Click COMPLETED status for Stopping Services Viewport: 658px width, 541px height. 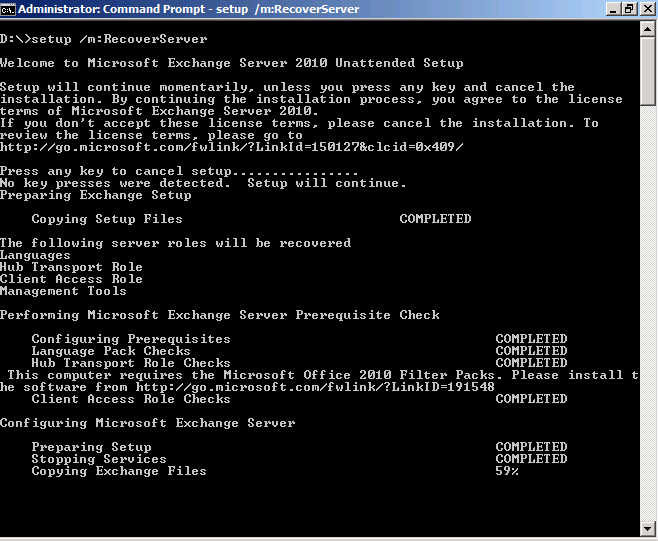coord(531,459)
